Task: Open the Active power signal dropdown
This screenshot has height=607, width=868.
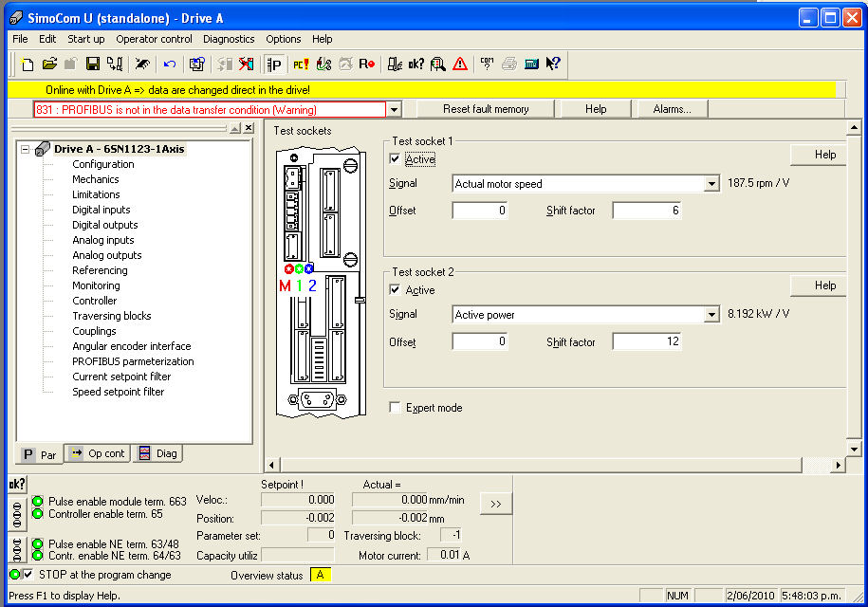Action: (711, 315)
